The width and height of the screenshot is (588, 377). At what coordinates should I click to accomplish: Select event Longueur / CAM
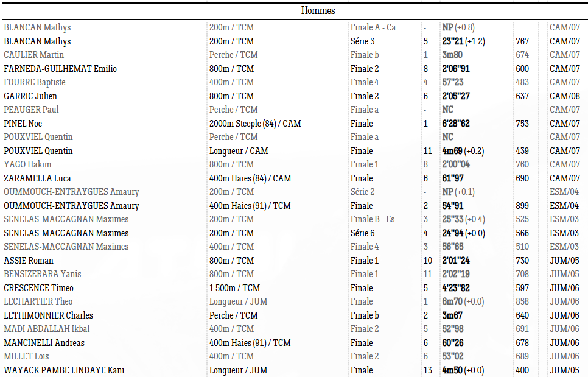(239, 151)
